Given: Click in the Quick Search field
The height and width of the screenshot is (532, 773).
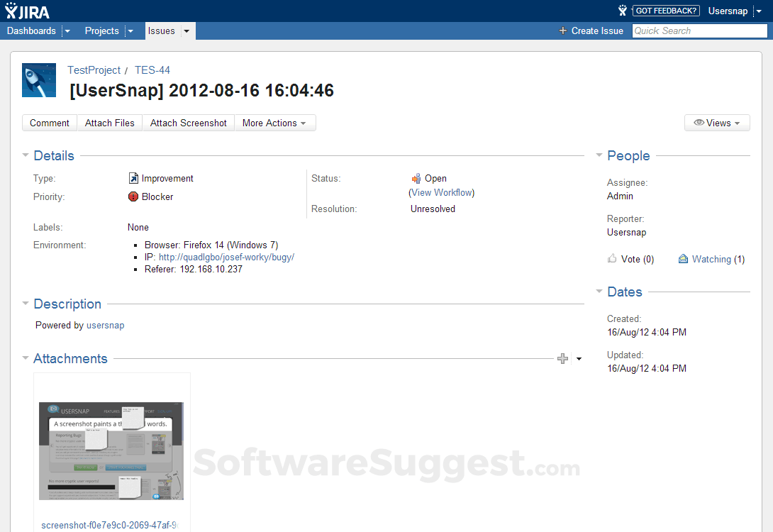Looking at the screenshot, I should pyautogui.click(x=699, y=31).
